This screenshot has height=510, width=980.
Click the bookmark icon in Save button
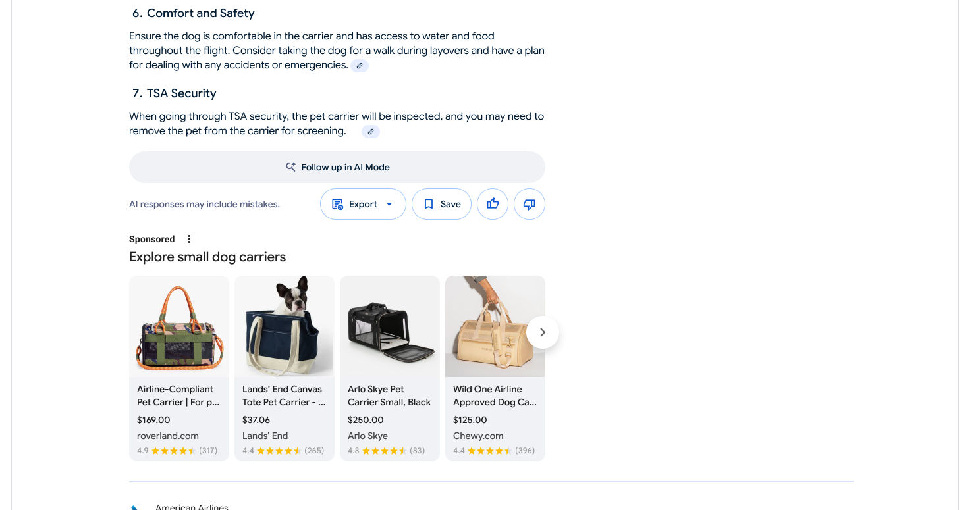pos(429,204)
